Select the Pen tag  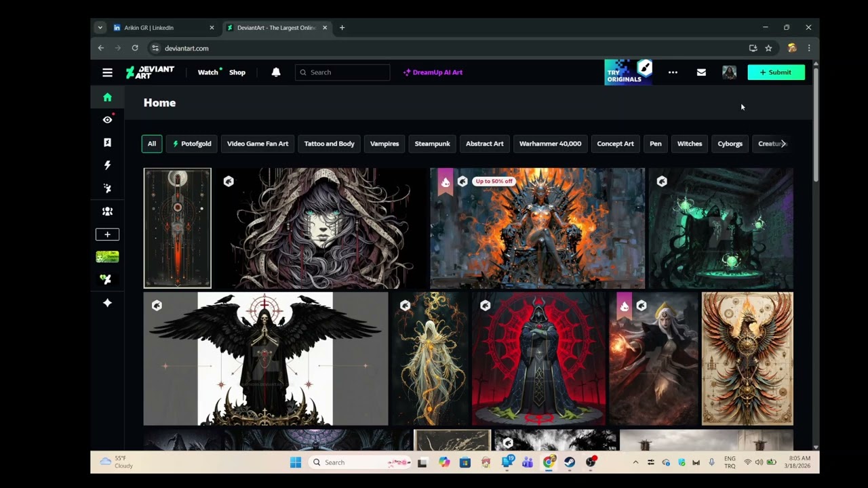(656, 144)
